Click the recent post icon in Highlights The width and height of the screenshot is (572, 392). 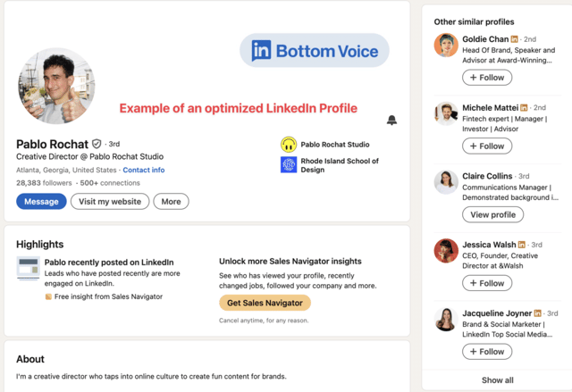pos(28,269)
